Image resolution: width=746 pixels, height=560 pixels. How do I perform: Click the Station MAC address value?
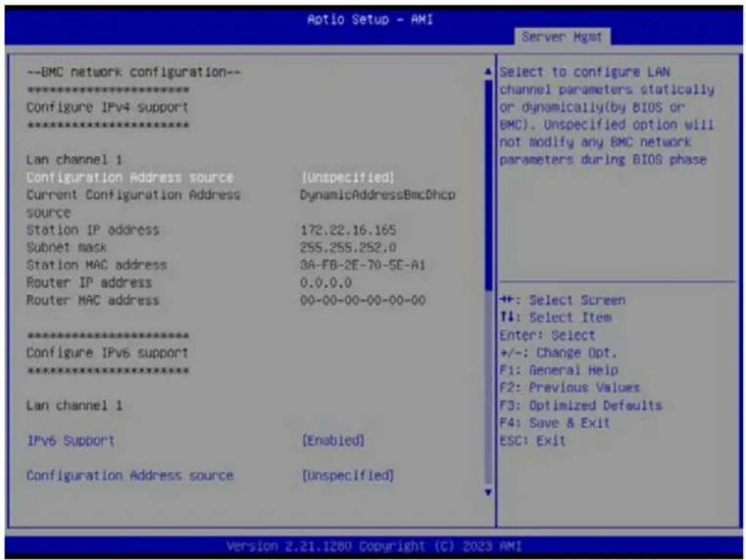pos(363,265)
